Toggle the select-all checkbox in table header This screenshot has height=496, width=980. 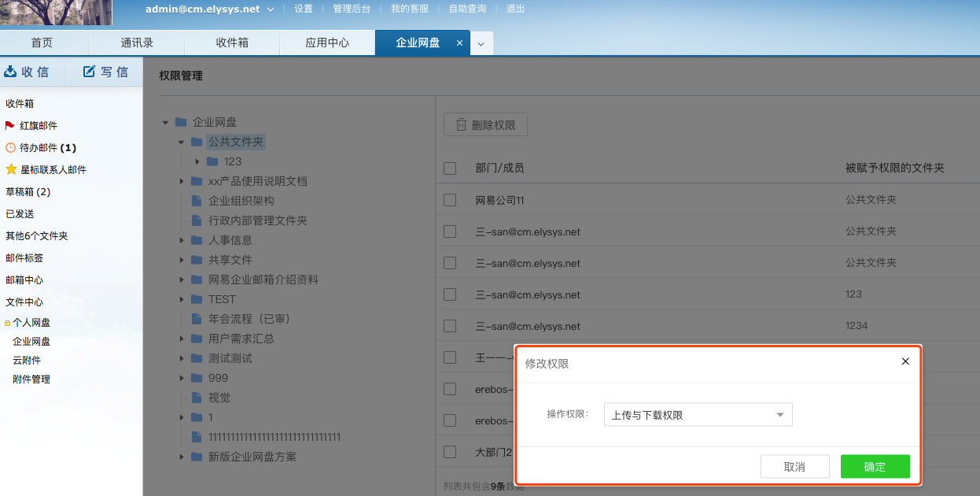point(450,168)
